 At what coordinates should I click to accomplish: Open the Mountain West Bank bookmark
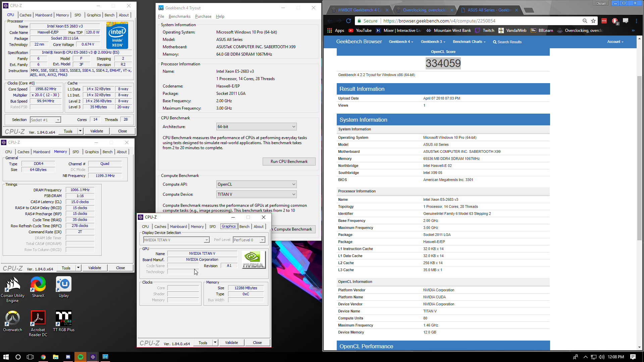pos(448,31)
